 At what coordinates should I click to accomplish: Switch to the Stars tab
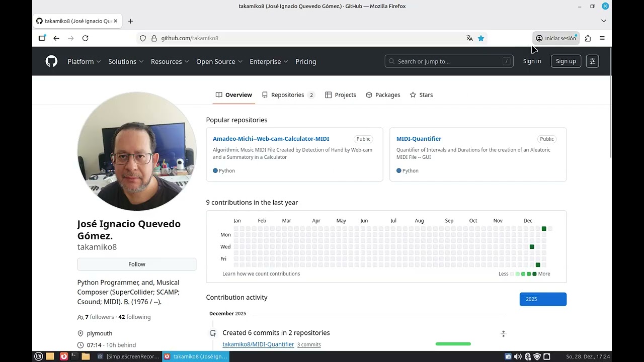pos(421,95)
